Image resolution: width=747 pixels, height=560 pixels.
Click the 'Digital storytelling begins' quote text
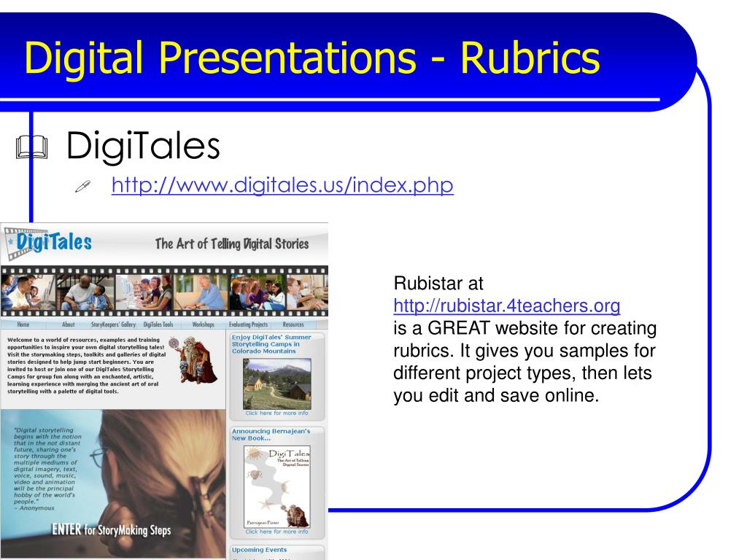pyautogui.click(x=47, y=469)
